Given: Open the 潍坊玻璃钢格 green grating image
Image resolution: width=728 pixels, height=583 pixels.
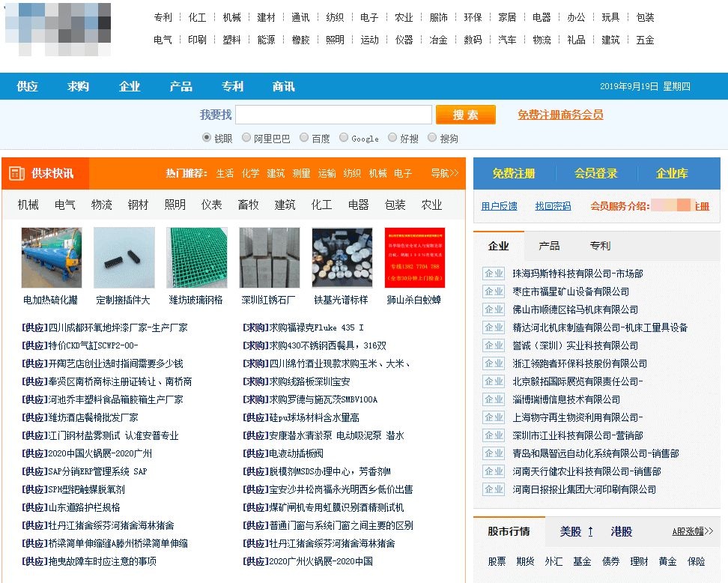Looking at the screenshot, I should [x=196, y=258].
